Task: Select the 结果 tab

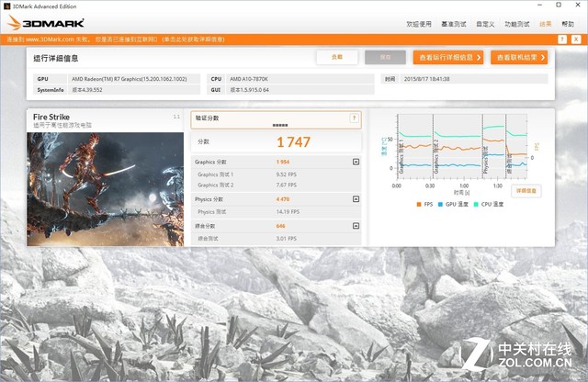Action: click(x=546, y=23)
